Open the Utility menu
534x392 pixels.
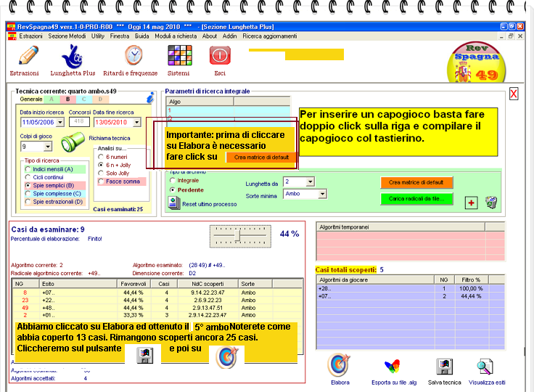(x=98, y=36)
